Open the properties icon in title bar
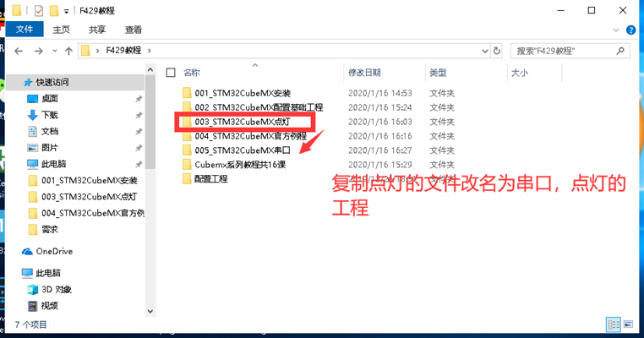Viewport: 644px width, 338px height. pyautogui.click(x=38, y=10)
